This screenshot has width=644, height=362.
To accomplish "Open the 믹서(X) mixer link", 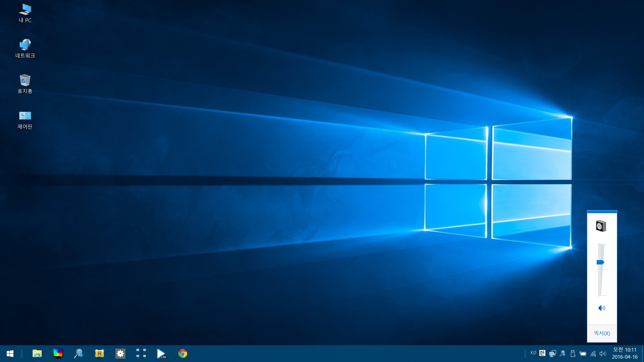I will click(602, 333).
